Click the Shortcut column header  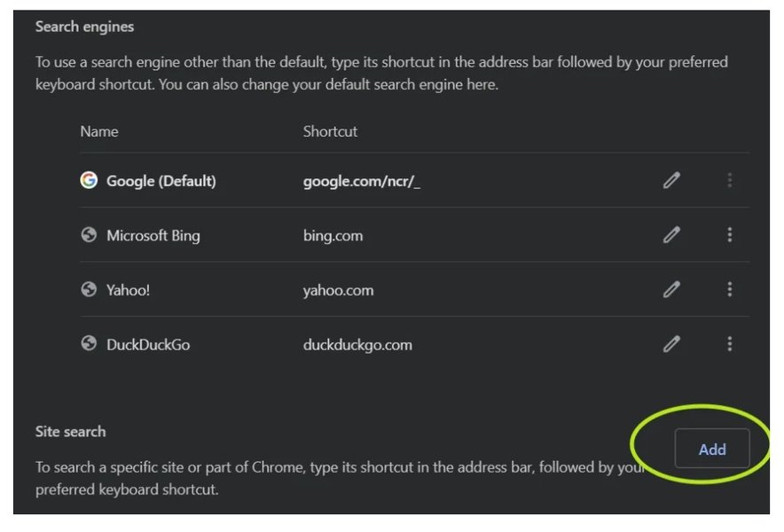click(330, 131)
